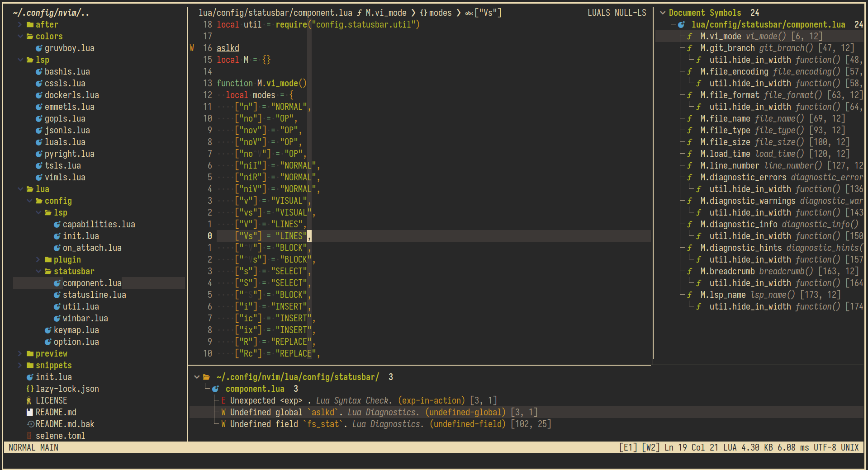Collapse the lua folder chevron
Viewport: 868px width, 470px height.
pyautogui.click(x=20, y=189)
